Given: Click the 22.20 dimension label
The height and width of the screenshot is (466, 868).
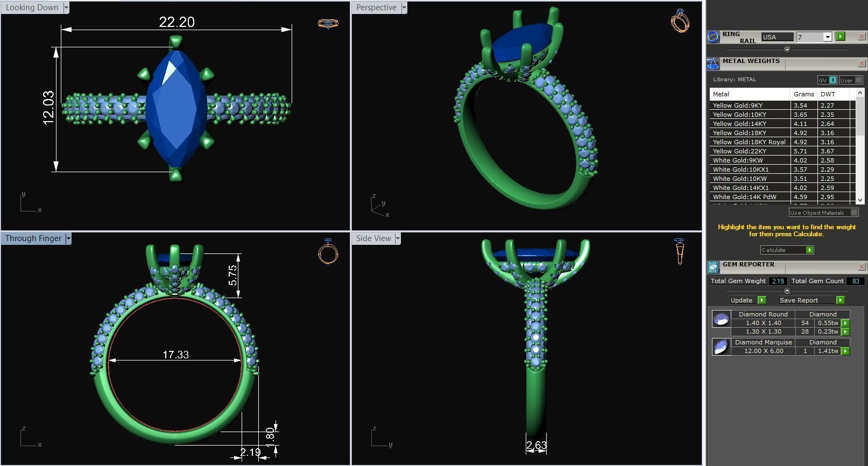Looking at the screenshot, I should (x=177, y=22).
